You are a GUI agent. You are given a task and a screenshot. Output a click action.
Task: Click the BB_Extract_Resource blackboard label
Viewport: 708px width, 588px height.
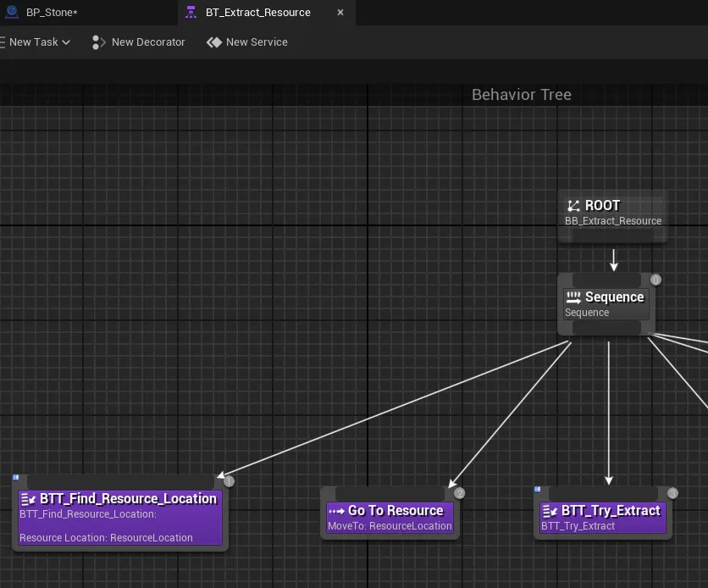(613, 221)
